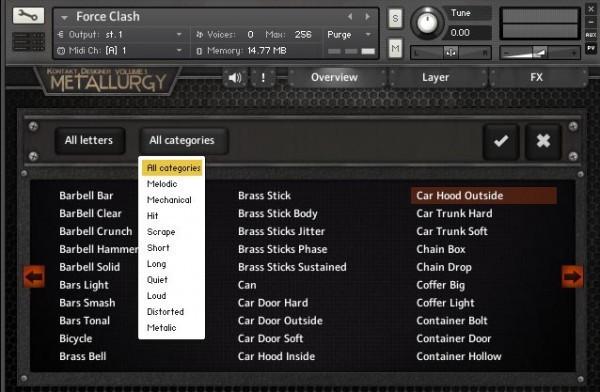Choose the Barbell Bar sound
This screenshot has height=392, width=600.
(x=86, y=196)
